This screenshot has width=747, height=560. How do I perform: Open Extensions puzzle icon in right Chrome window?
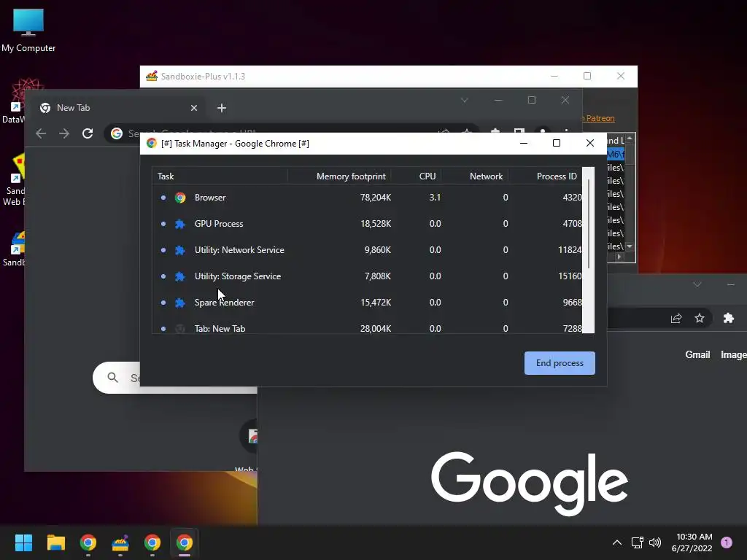pyautogui.click(x=729, y=318)
